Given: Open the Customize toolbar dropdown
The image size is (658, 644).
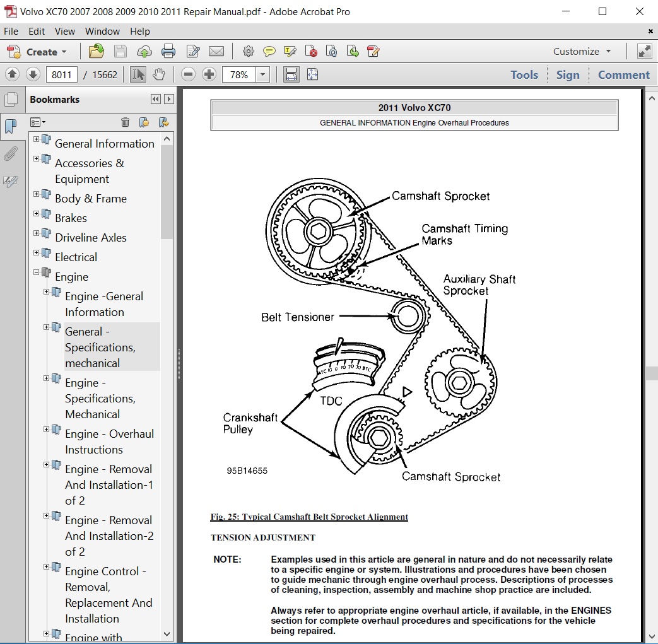Looking at the screenshot, I should [582, 51].
